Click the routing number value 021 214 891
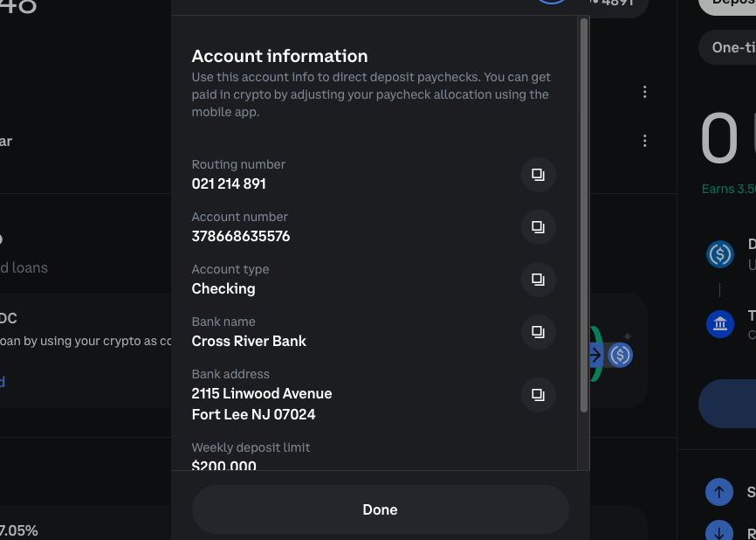756x540 pixels. coord(229,183)
